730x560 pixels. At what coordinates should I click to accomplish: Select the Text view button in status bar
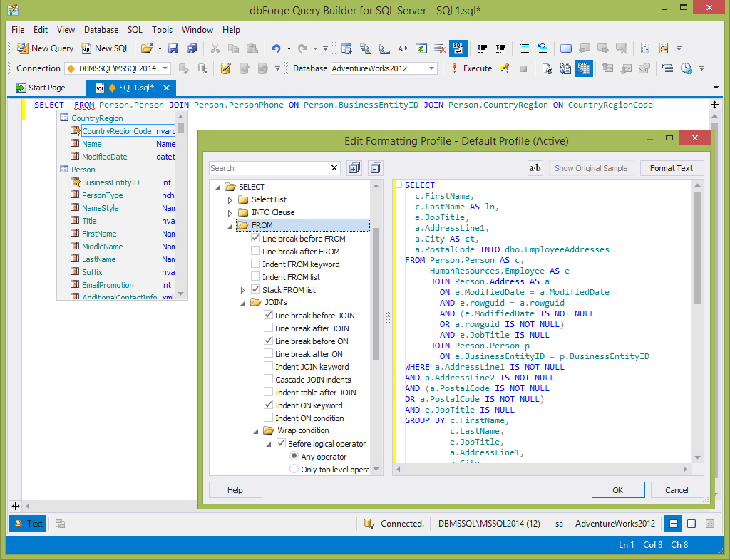coord(27,523)
